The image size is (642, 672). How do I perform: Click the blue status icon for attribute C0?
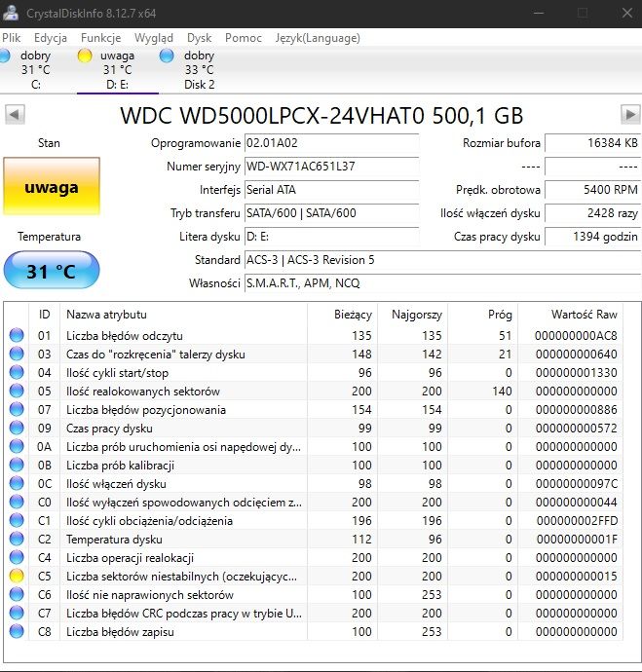click(x=17, y=502)
